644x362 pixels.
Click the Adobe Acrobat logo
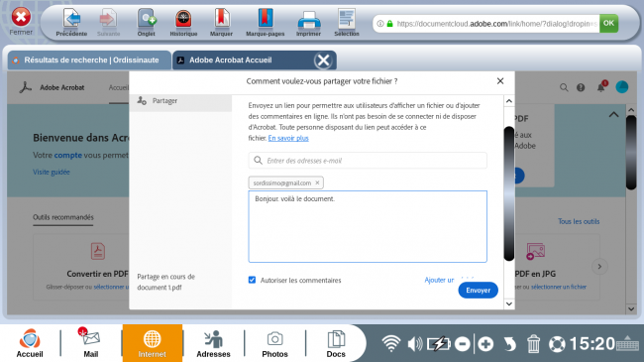[26, 87]
